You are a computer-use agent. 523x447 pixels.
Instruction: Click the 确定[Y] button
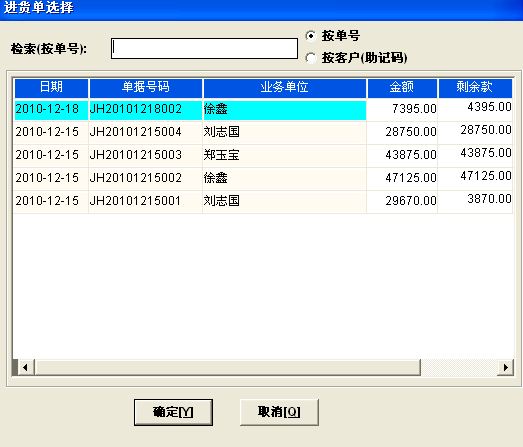coord(173,412)
